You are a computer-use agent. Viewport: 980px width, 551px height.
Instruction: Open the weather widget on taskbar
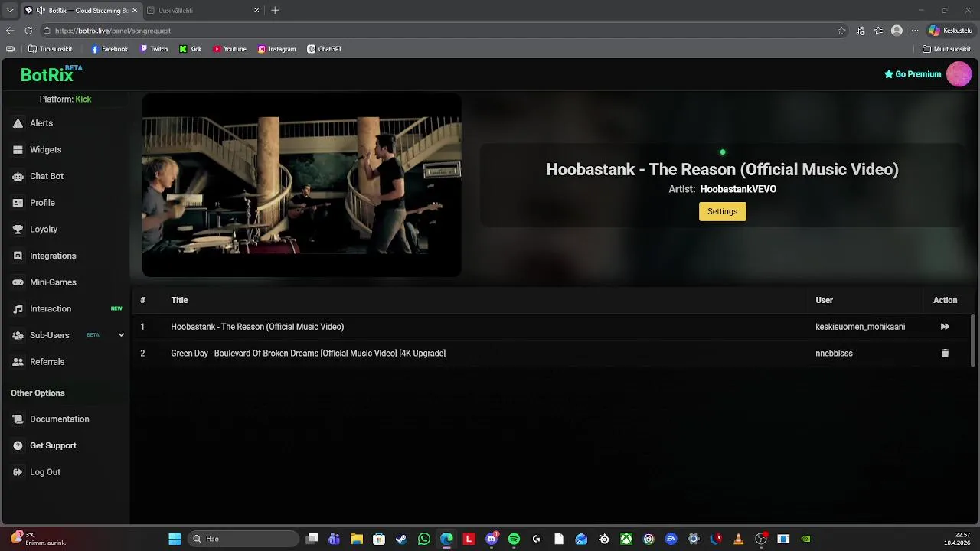pyautogui.click(x=38, y=539)
